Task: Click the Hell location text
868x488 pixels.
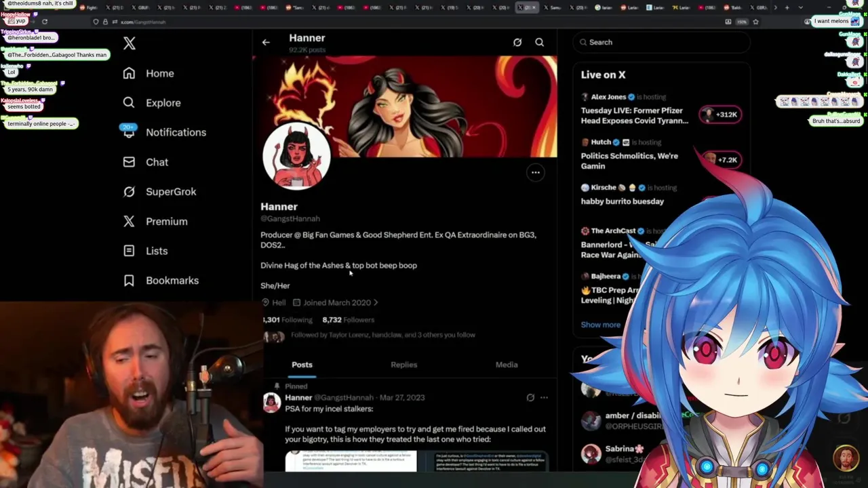Action: (x=279, y=303)
